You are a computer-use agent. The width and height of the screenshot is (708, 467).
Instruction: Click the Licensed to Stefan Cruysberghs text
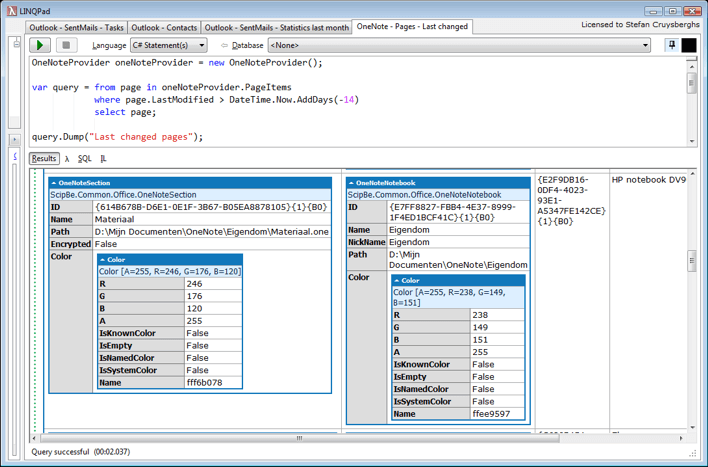(640, 25)
